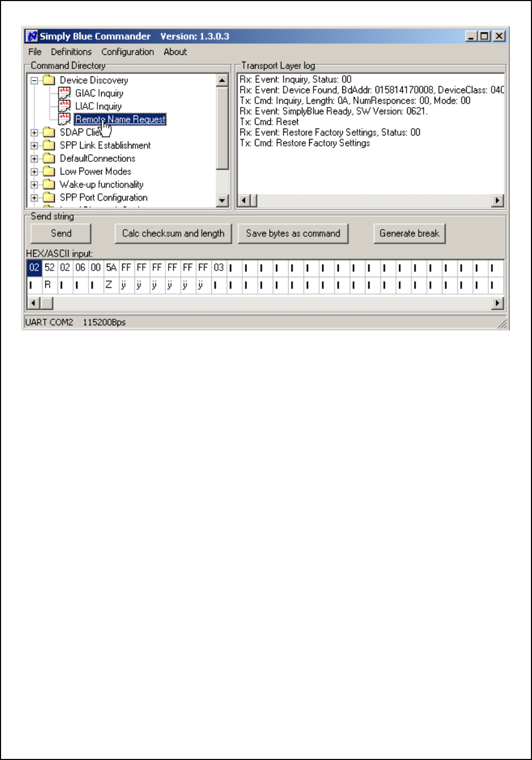The image size is (532, 760).
Task: Select the 03 hex byte cell
Action: coord(219,268)
